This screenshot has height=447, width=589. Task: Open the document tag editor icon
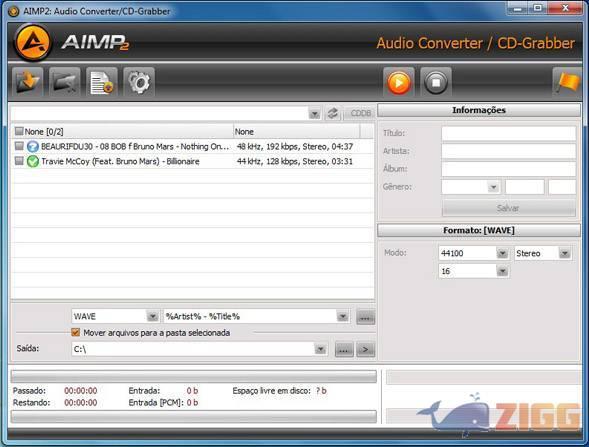coord(102,82)
